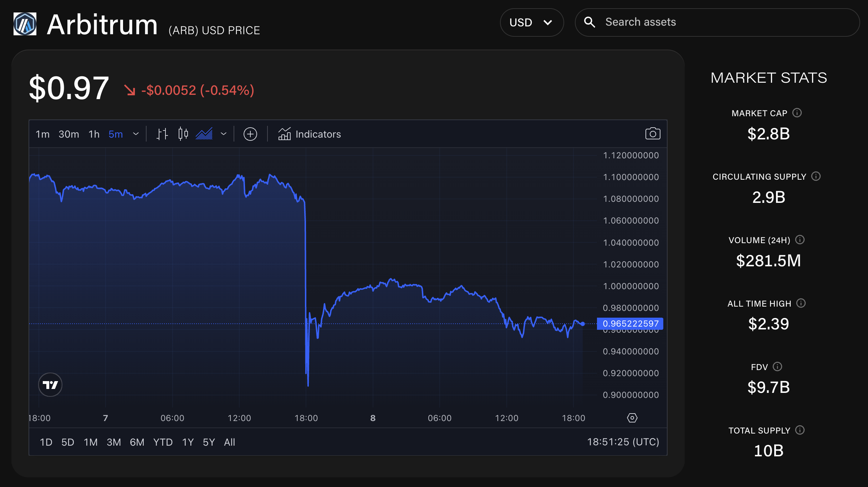Select the 3M date range
The height and width of the screenshot is (487, 868).
tap(114, 442)
